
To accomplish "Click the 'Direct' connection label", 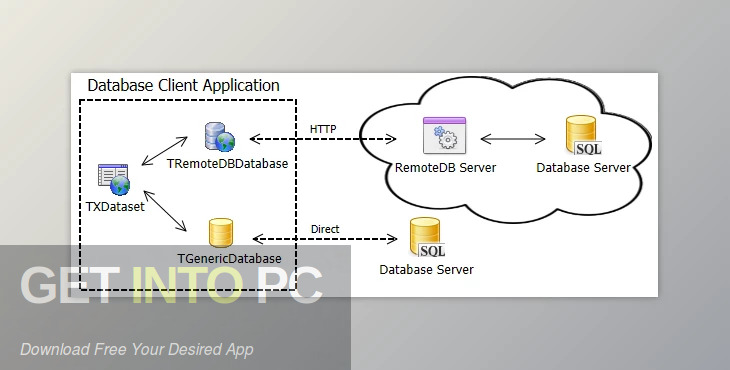I will (325, 229).
